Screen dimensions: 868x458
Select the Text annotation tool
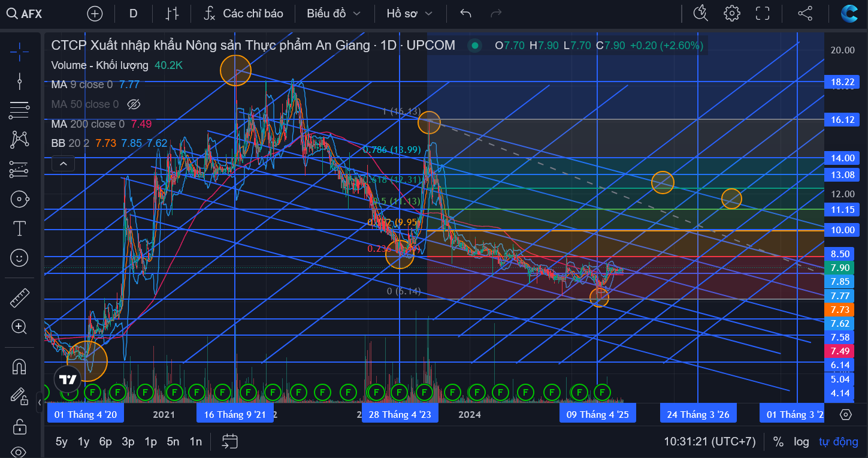tap(19, 228)
